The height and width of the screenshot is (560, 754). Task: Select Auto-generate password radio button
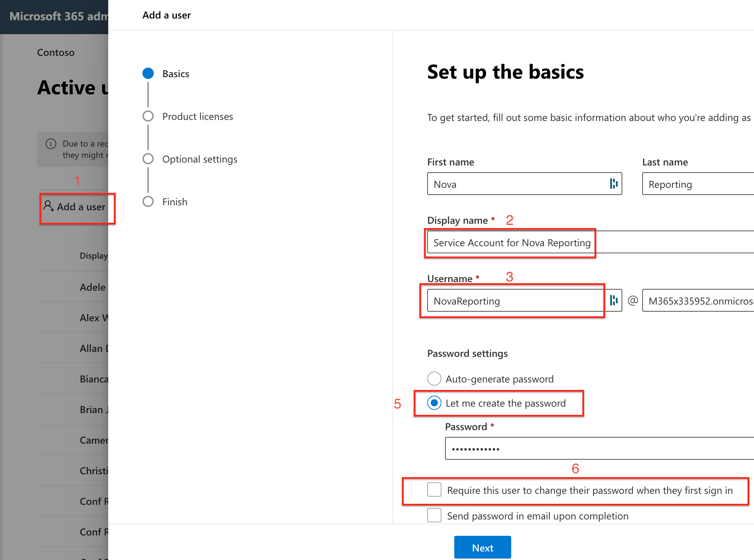(x=434, y=379)
